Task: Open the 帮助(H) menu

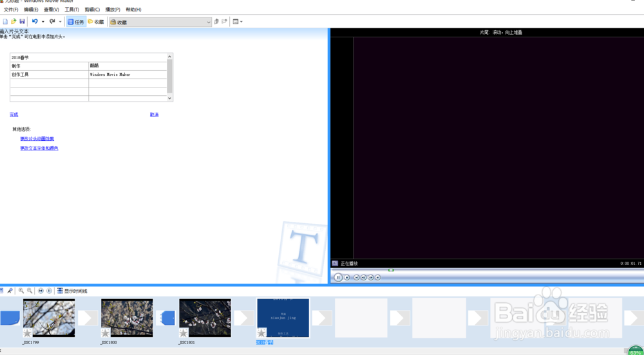Action: [x=133, y=10]
